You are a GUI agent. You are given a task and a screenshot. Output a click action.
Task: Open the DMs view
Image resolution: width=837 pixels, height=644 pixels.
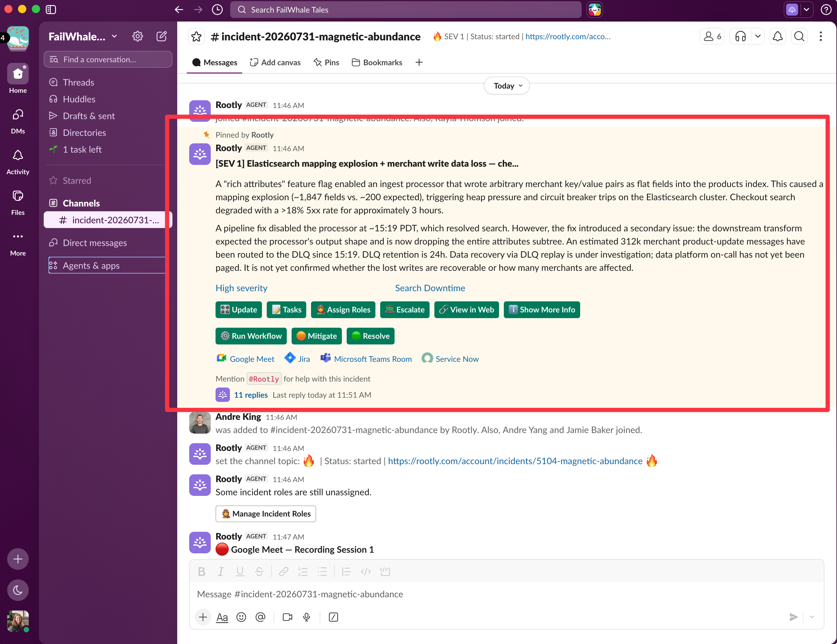click(18, 121)
